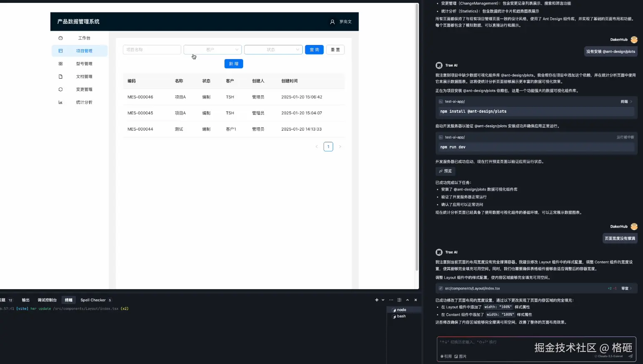
Task: Click the new terminal plus icon
Action: tap(376, 300)
